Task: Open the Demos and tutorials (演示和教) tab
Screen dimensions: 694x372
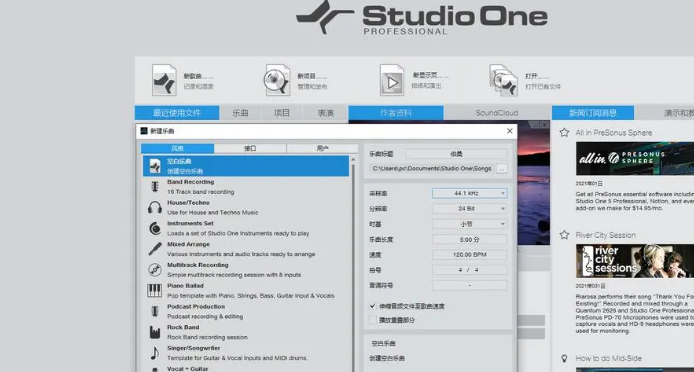Action: [x=664, y=113]
